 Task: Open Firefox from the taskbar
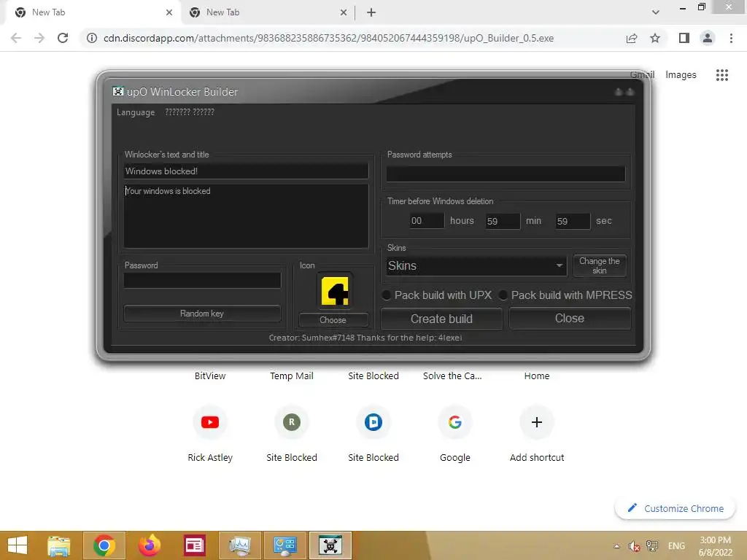[x=150, y=545]
